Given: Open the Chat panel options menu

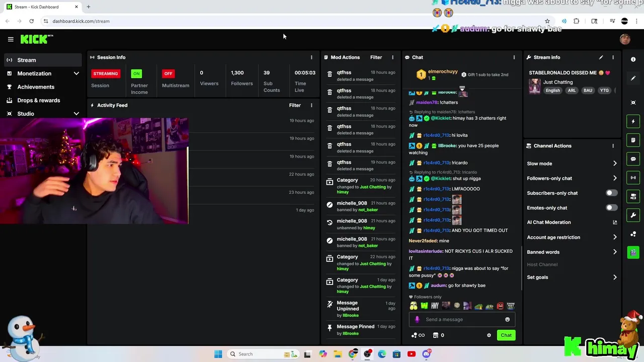Looking at the screenshot, I should coord(514,57).
